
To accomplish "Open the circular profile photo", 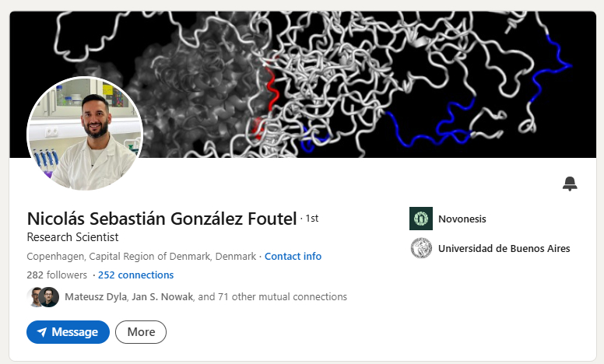I will tap(85, 134).
